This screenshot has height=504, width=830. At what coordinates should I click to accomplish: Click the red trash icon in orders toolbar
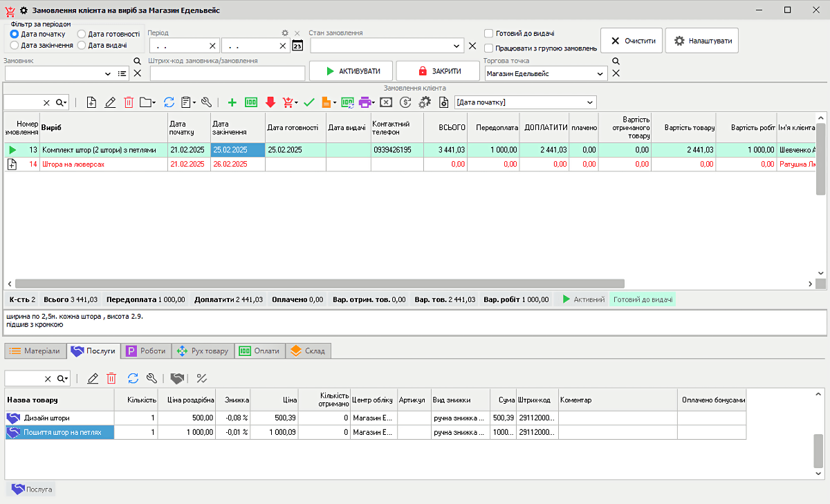129,102
